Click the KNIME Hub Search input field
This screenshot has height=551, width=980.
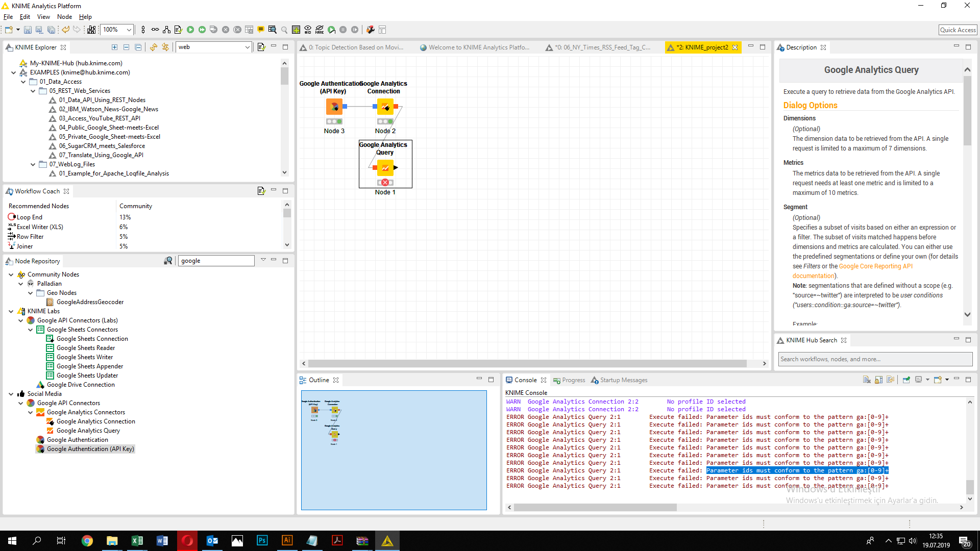point(875,359)
